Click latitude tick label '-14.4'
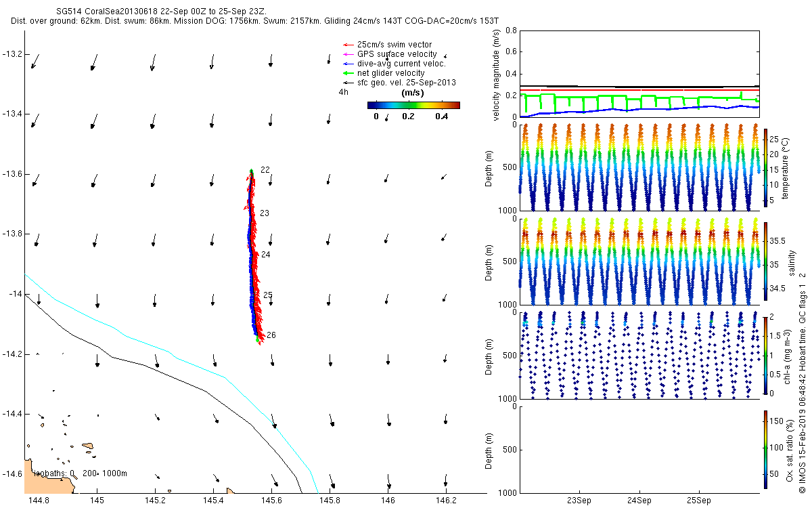The width and height of the screenshot is (812, 508). click(12, 414)
